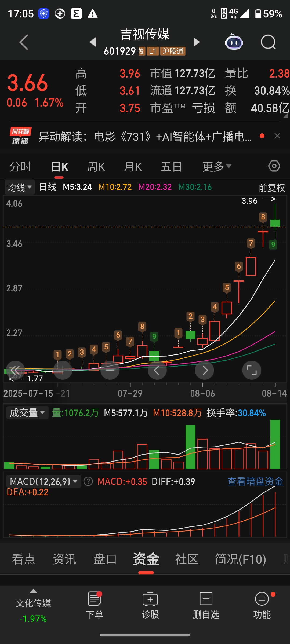Tap M10:2.72 moving average label
This screenshot has height=644, width=290.
coord(115,187)
